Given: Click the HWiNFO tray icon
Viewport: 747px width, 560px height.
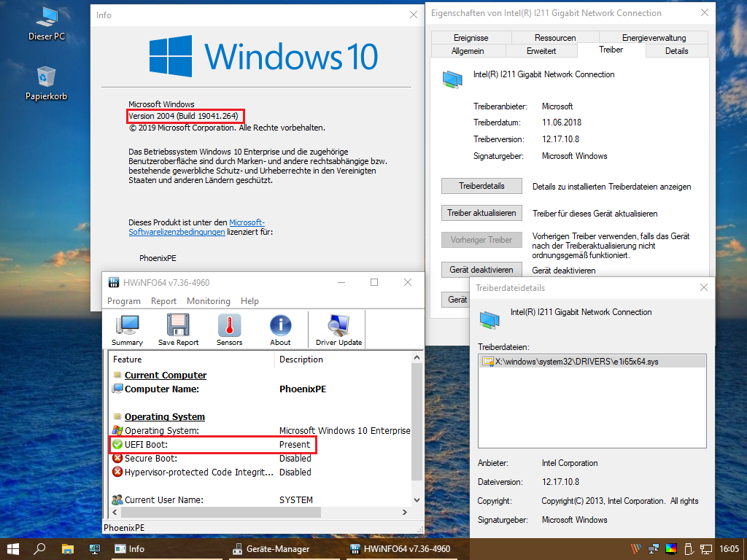Looking at the screenshot, I should point(635,548).
